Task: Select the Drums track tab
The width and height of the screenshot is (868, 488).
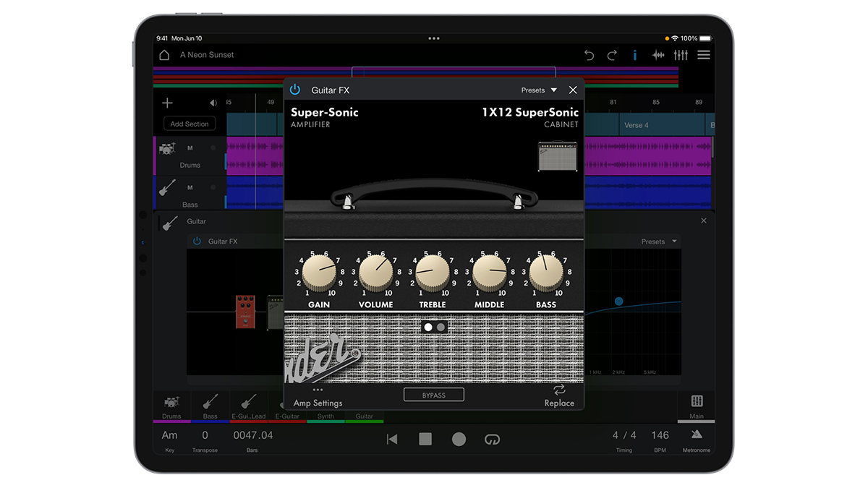Action: (172, 407)
